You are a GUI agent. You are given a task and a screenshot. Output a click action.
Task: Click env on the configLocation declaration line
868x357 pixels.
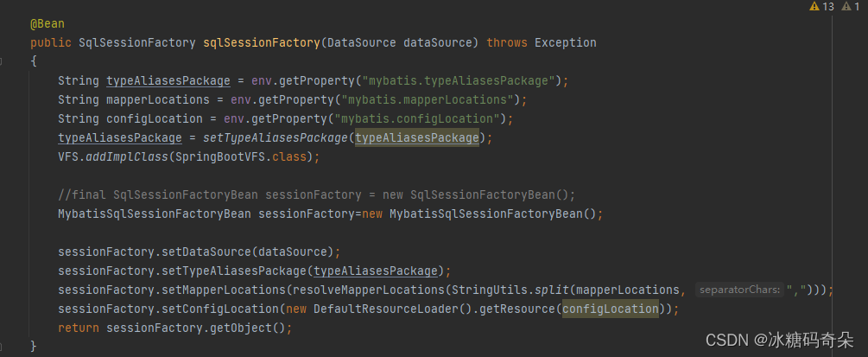(x=234, y=118)
